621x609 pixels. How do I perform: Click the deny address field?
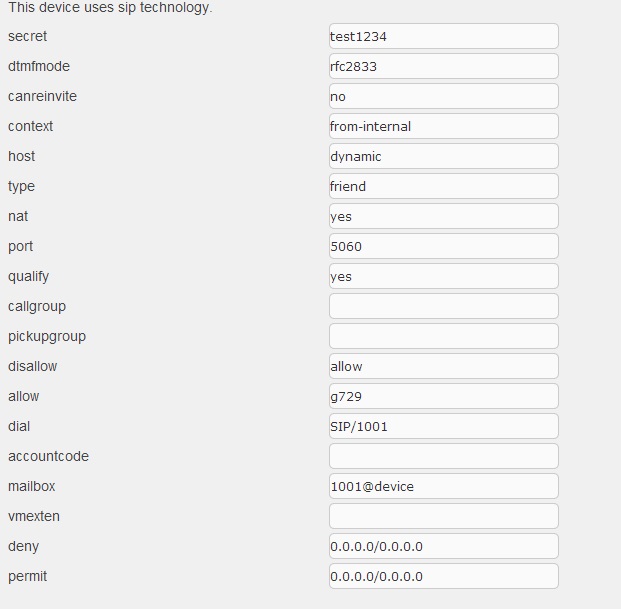[443, 547]
